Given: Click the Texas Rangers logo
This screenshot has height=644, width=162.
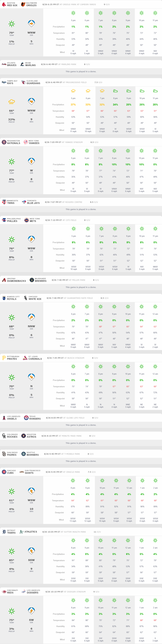Looking at the screenshot, I should (26, 418).
